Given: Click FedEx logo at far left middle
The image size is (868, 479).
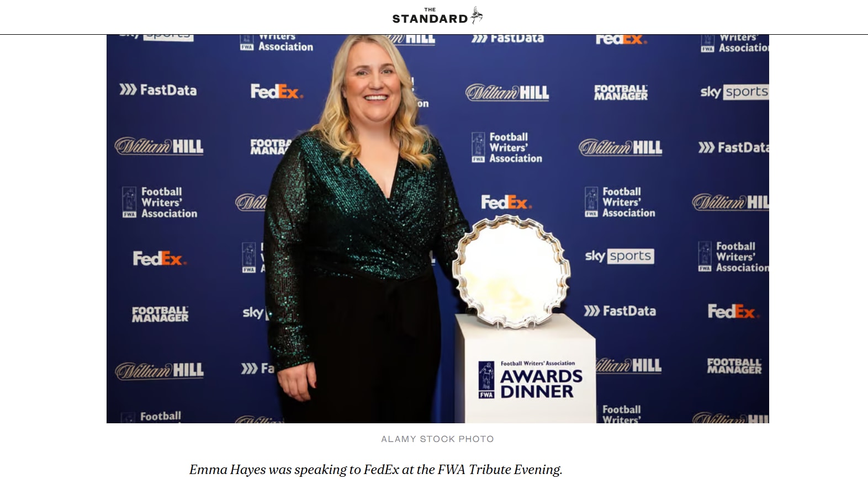Looking at the screenshot, I should pos(160,258).
